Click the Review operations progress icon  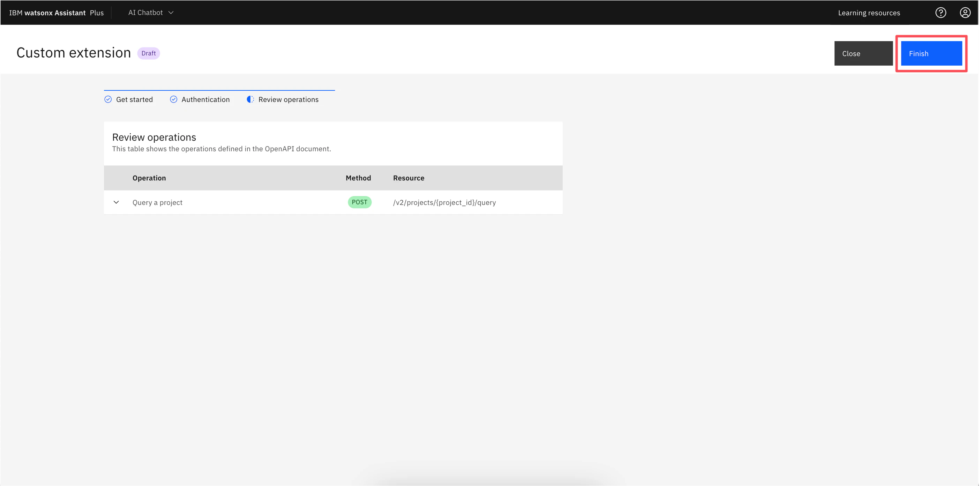[x=250, y=99]
